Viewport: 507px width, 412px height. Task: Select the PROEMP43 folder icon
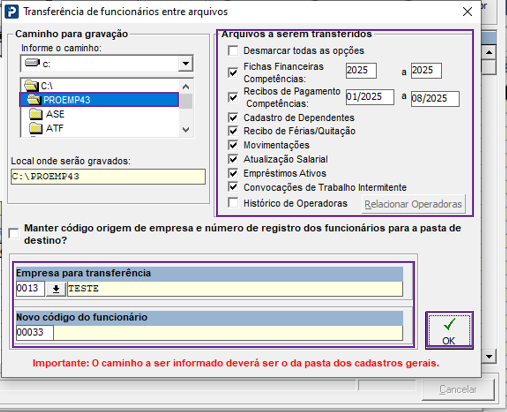point(34,100)
